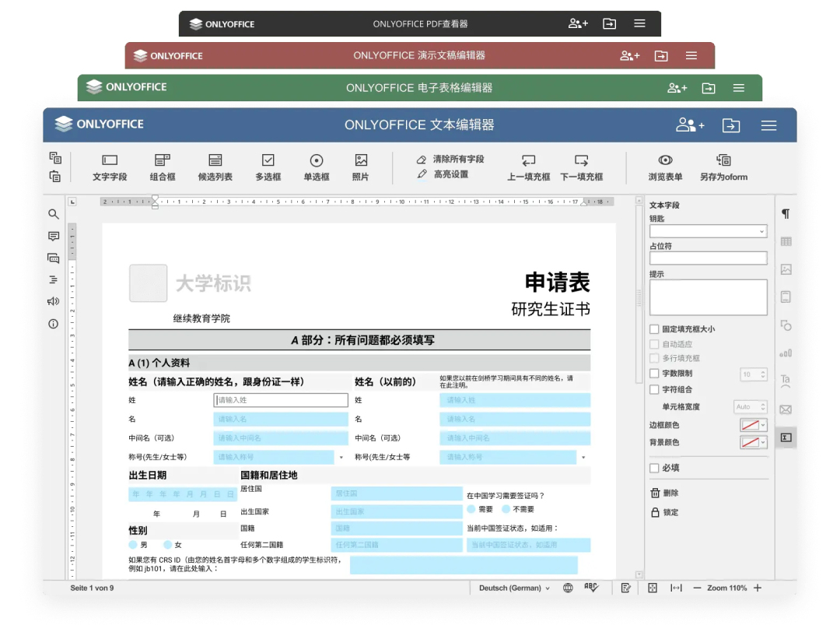Insert a radio button field (单选框)
This screenshot has height=625, width=840.
(x=316, y=167)
